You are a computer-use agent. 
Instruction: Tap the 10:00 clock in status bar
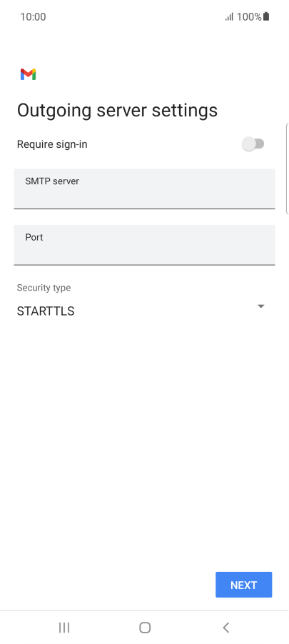point(33,17)
